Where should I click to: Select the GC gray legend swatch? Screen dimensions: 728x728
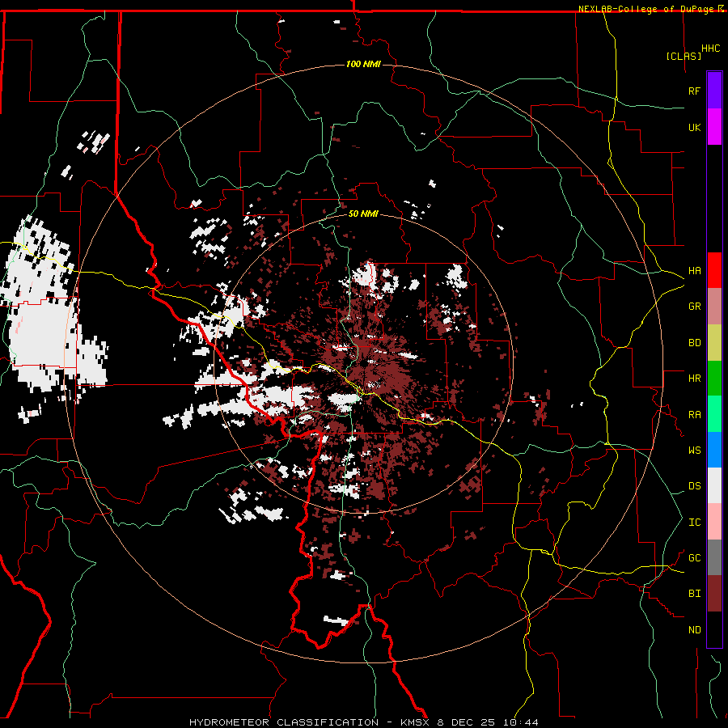(x=714, y=557)
